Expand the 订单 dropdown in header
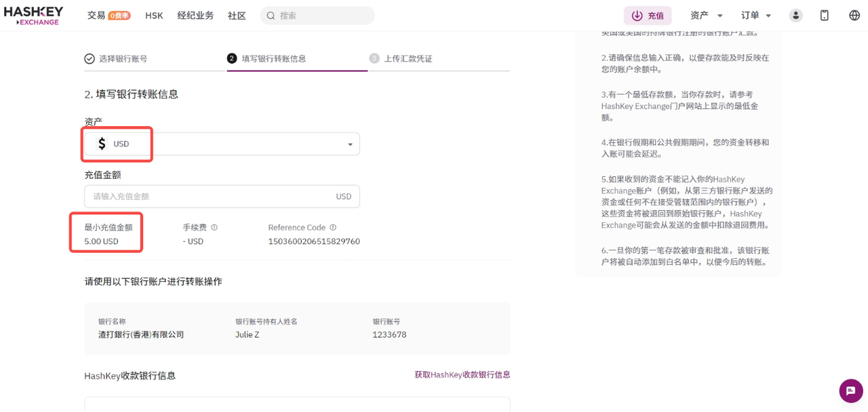The image size is (868, 412). point(756,16)
